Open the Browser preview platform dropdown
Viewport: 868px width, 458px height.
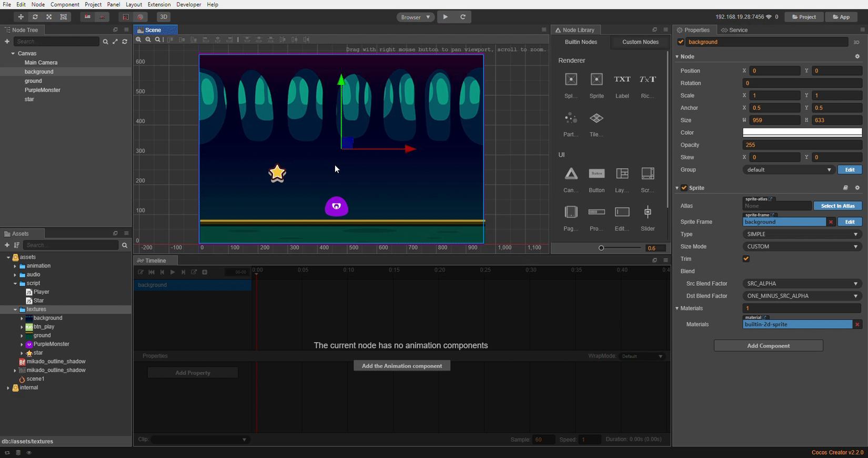[415, 17]
